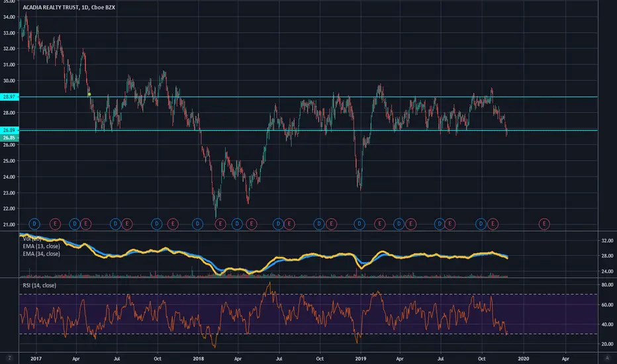Open the upcoming earnings marker in 2020
Image resolution: width=617 pixels, height=364 pixels.
click(x=544, y=224)
